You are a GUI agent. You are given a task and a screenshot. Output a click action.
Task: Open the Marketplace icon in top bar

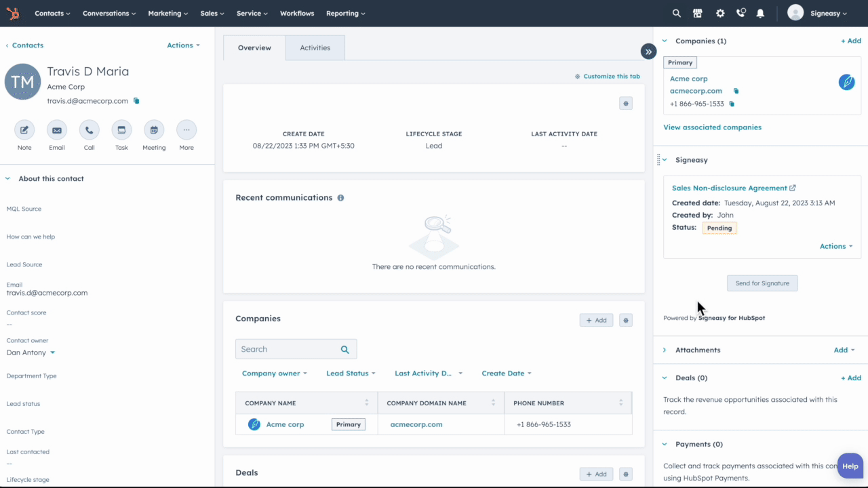tap(697, 13)
